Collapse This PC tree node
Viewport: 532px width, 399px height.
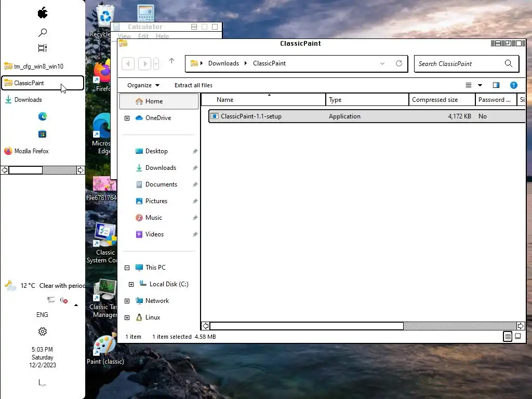(127, 268)
